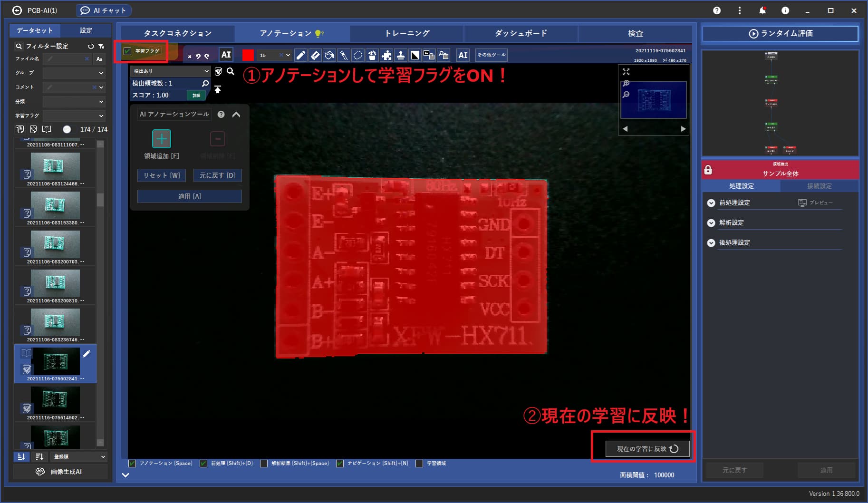The width and height of the screenshot is (868, 503).
Task: Click 適用 [A] button
Action: point(190,196)
